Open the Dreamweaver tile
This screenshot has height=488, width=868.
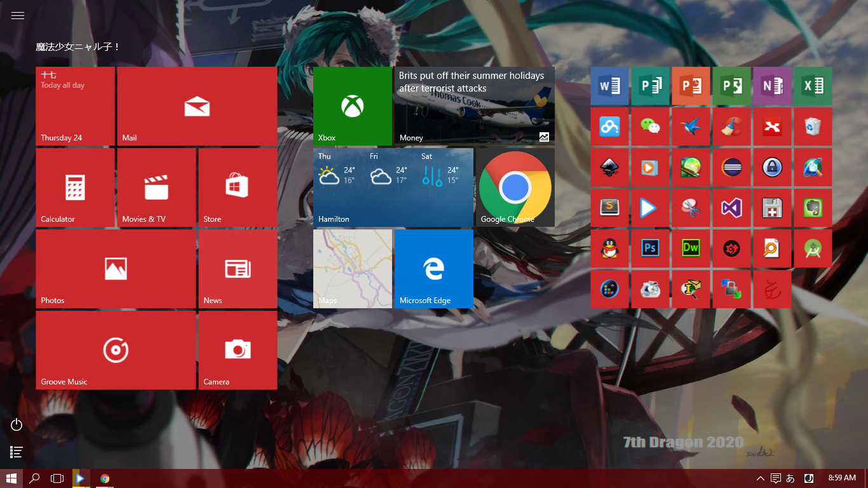pyautogui.click(x=691, y=248)
